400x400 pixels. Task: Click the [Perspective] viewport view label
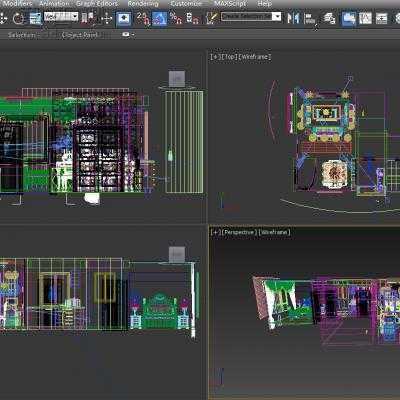click(240, 232)
